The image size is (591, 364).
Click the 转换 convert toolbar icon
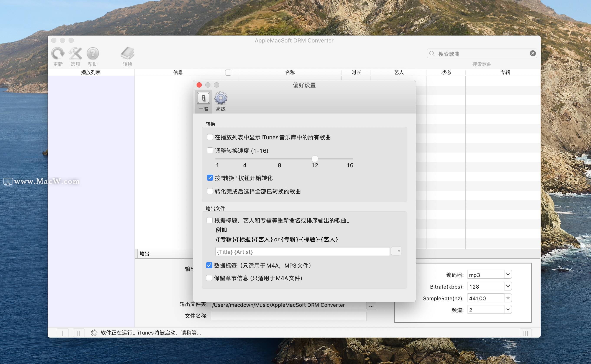coord(127,54)
